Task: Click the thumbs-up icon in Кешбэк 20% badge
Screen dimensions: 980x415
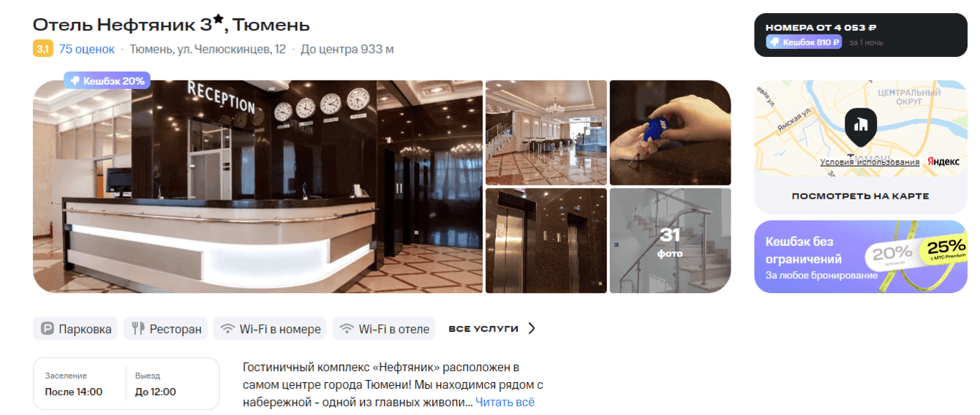Action: coord(74,80)
